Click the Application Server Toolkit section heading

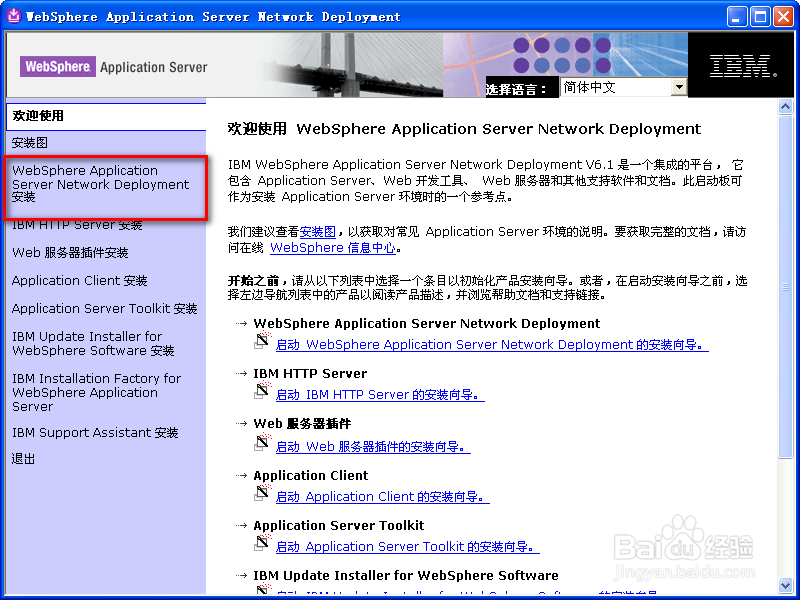(x=339, y=526)
